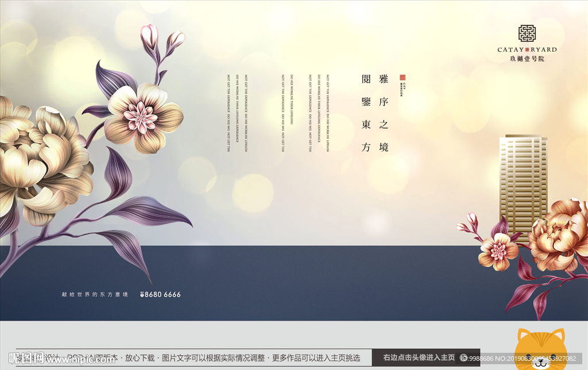The width and height of the screenshot is (588, 370).
Task: Click the orange cat avatar
Action: (540, 349)
